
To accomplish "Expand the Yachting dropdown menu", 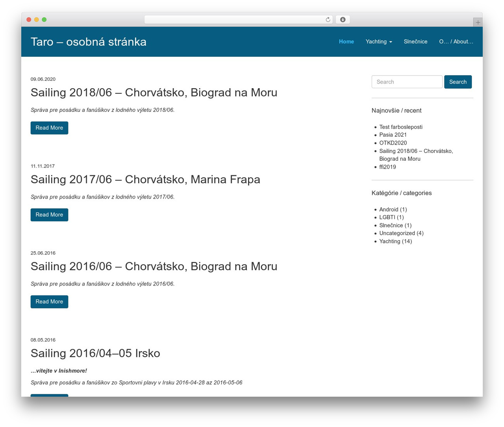I will click(379, 42).
